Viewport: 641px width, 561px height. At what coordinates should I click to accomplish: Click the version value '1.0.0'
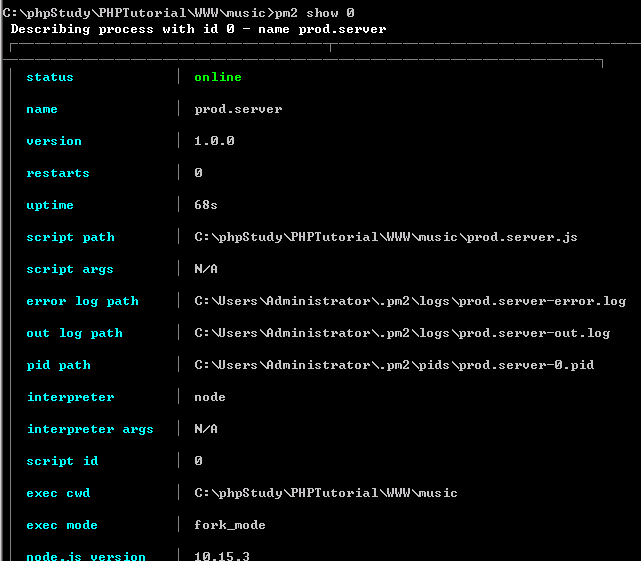(214, 141)
